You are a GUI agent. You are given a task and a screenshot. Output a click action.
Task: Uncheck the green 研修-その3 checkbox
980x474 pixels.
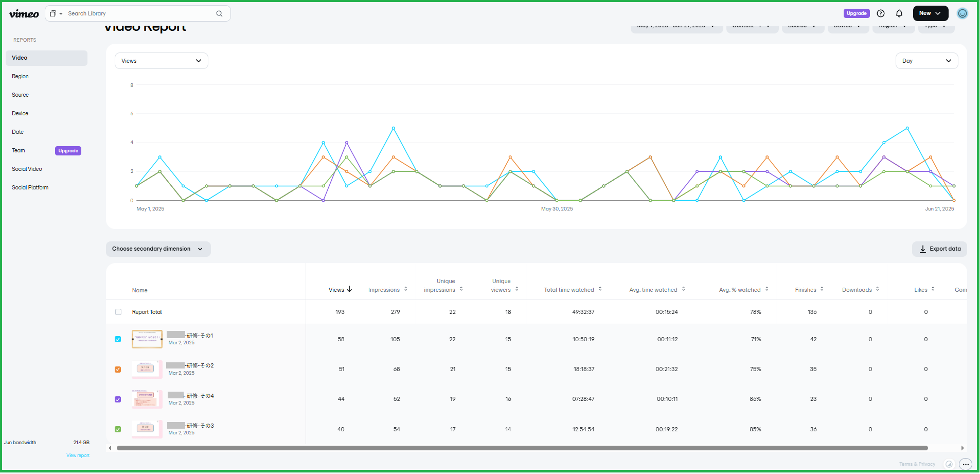tap(118, 429)
